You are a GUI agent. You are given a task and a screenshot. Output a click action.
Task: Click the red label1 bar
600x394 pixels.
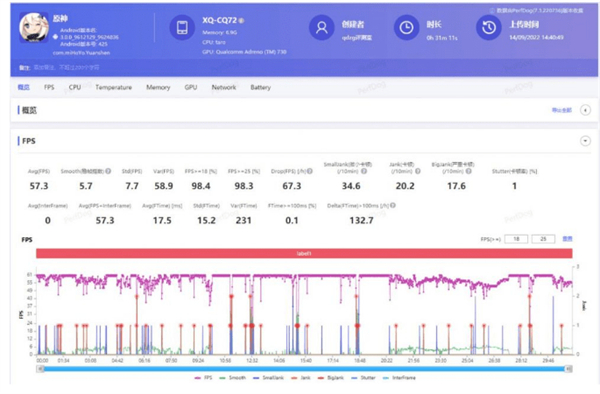(304, 253)
